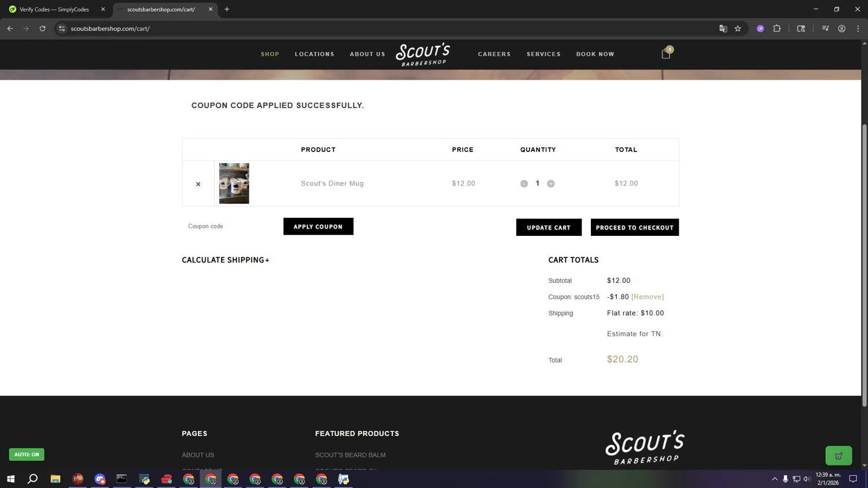Expand the Calculate Shipping section
The width and height of the screenshot is (868, 488).
click(x=226, y=260)
